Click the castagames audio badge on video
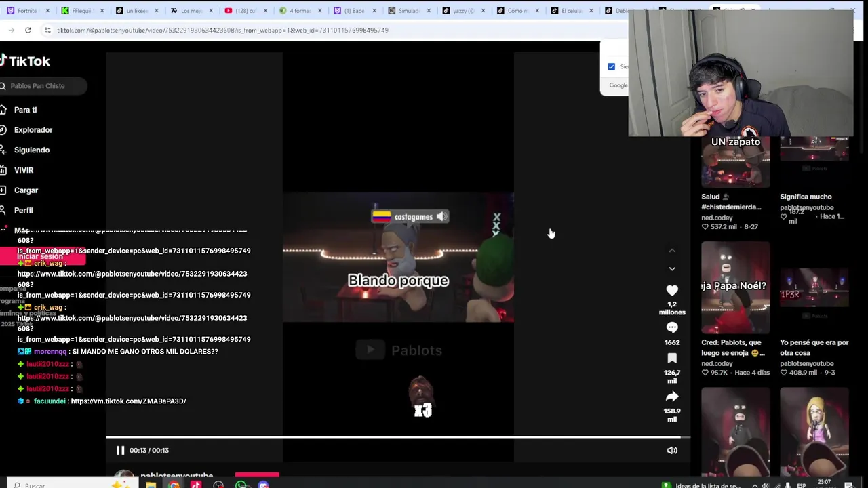The height and width of the screenshot is (488, 868). click(x=410, y=216)
